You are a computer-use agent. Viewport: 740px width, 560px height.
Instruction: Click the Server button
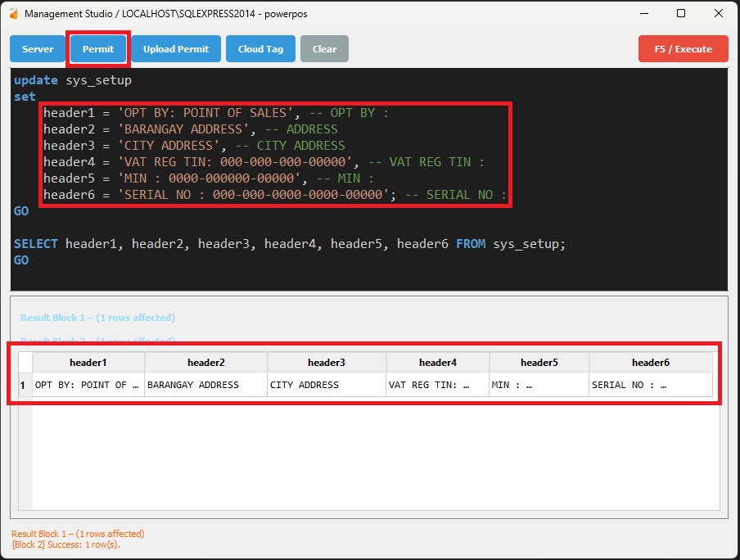[x=38, y=49]
